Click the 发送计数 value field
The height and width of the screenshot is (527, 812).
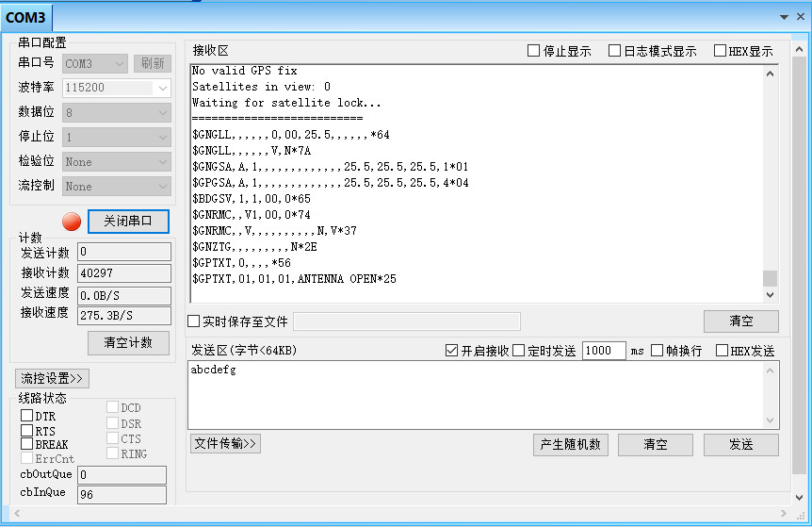click(x=124, y=252)
